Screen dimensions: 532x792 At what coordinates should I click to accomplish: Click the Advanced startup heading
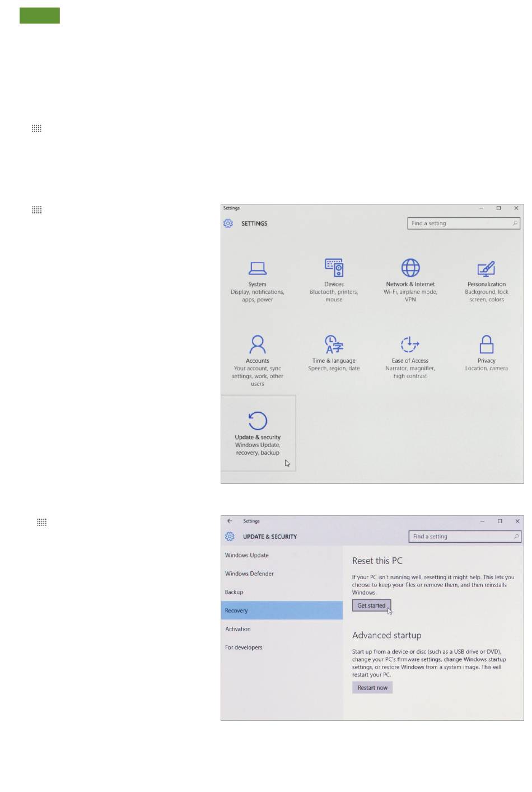tap(387, 635)
